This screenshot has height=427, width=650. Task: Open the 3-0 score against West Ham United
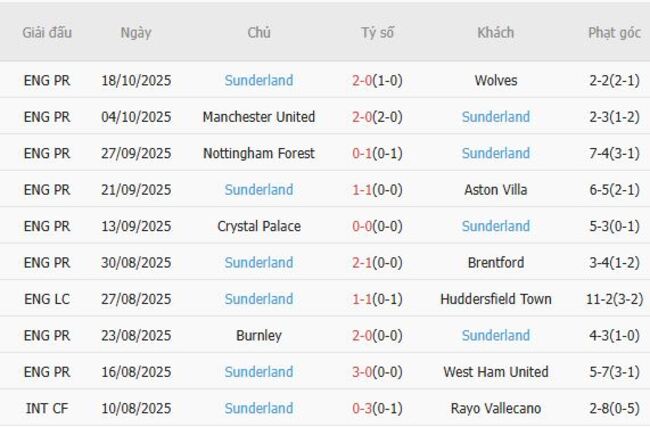[x=362, y=372]
